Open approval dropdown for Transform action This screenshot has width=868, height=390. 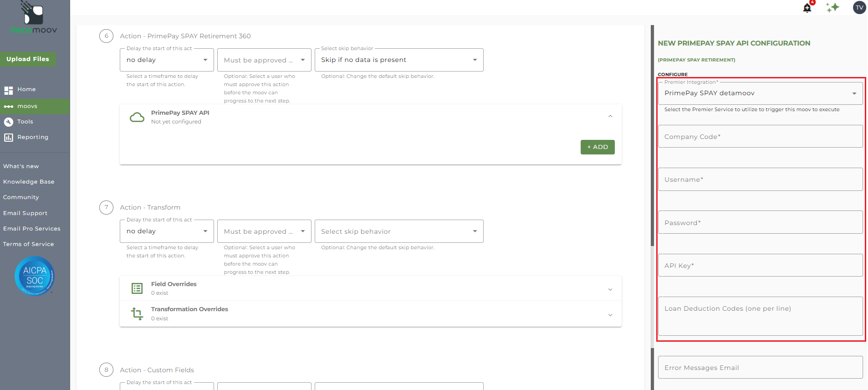pyautogui.click(x=264, y=231)
